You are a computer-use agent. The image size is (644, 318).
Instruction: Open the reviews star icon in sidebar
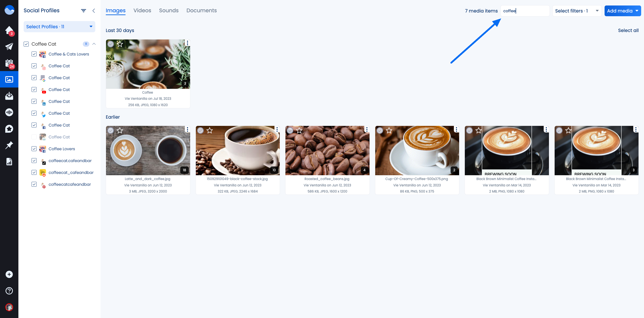[x=9, y=129]
